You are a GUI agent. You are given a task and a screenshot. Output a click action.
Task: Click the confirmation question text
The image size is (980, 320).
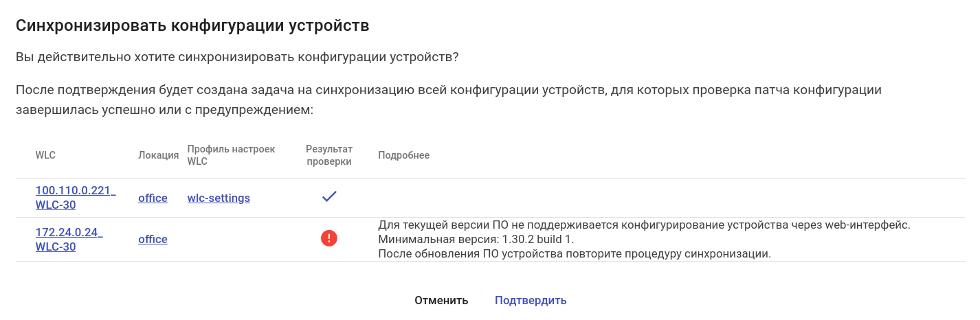(237, 58)
